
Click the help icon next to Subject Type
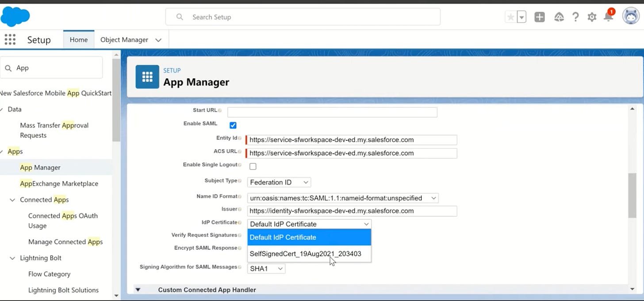tap(240, 181)
